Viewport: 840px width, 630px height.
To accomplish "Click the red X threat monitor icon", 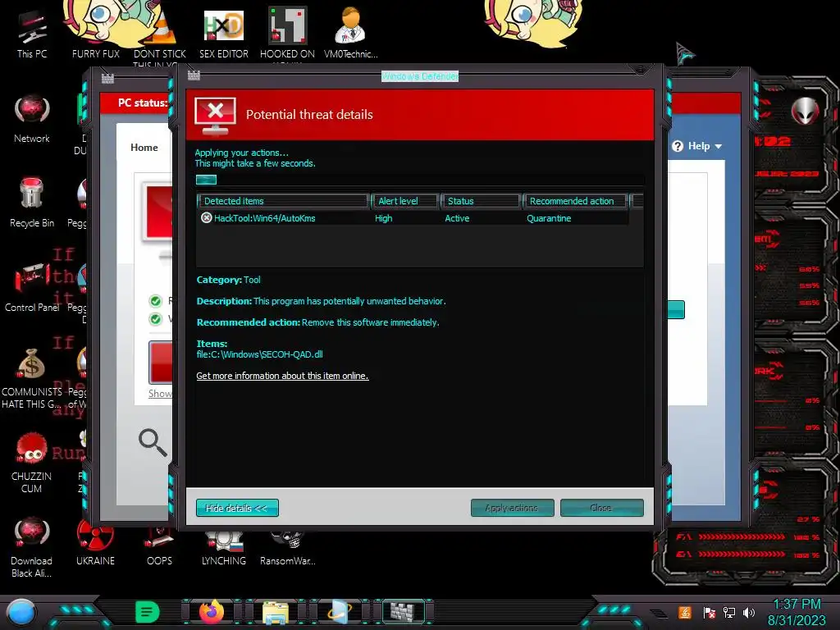I will [216, 115].
